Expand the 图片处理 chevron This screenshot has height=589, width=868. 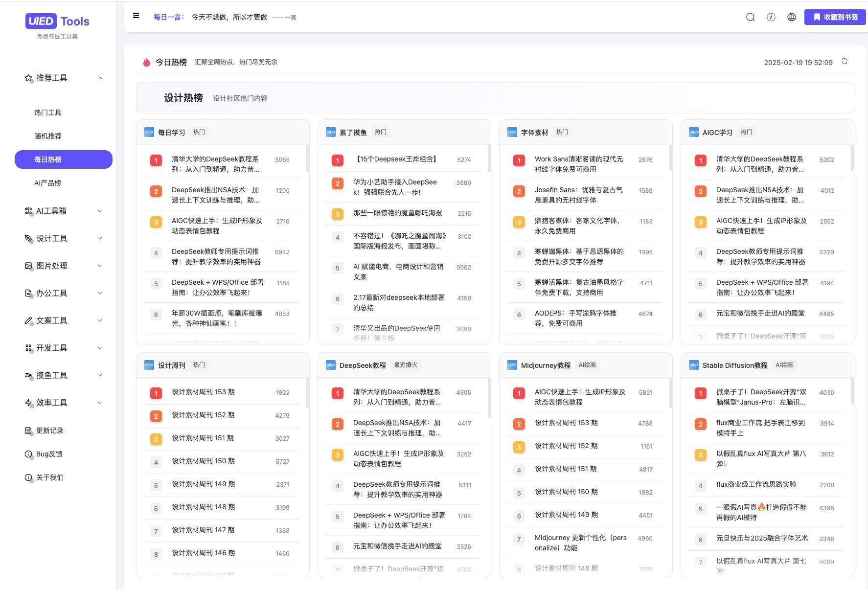(x=100, y=266)
